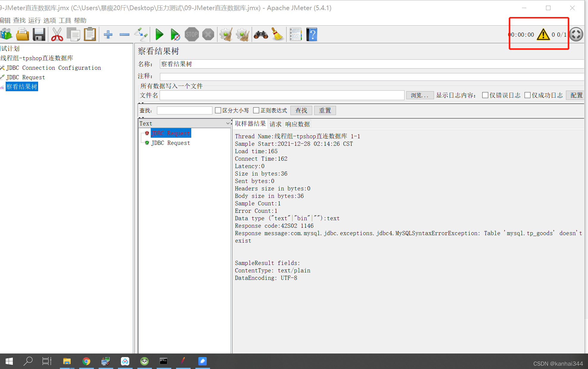588x369 pixels.
Task: Switch to 响应数据 tab
Action: [297, 124]
